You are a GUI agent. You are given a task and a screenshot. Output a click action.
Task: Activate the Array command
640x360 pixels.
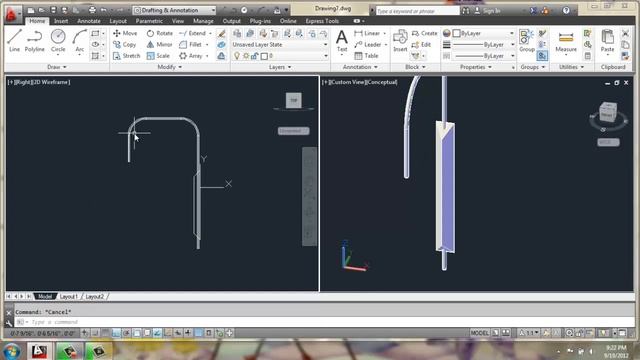pyautogui.click(x=191, y=56)
